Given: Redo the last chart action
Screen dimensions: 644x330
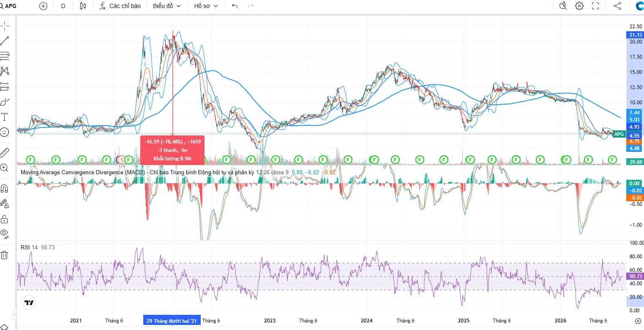Looking at the screenshot, I should pyautogui.click(x=251, y=6).
